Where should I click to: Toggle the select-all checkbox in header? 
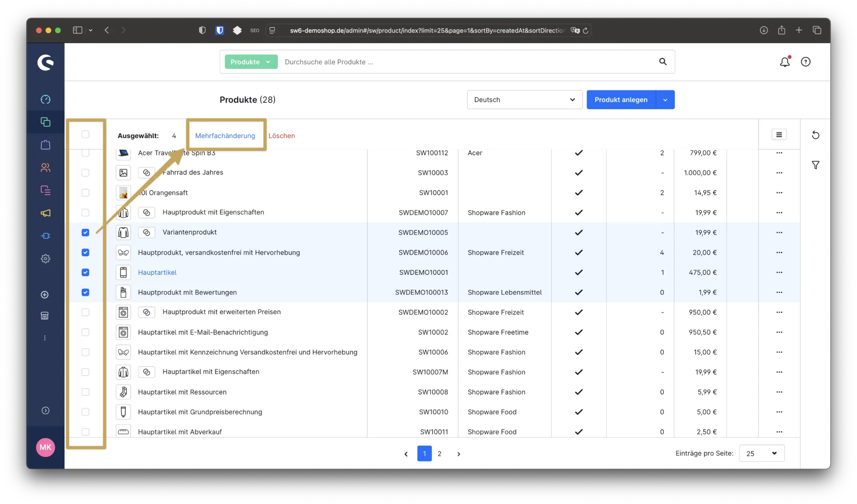[85, 134]
